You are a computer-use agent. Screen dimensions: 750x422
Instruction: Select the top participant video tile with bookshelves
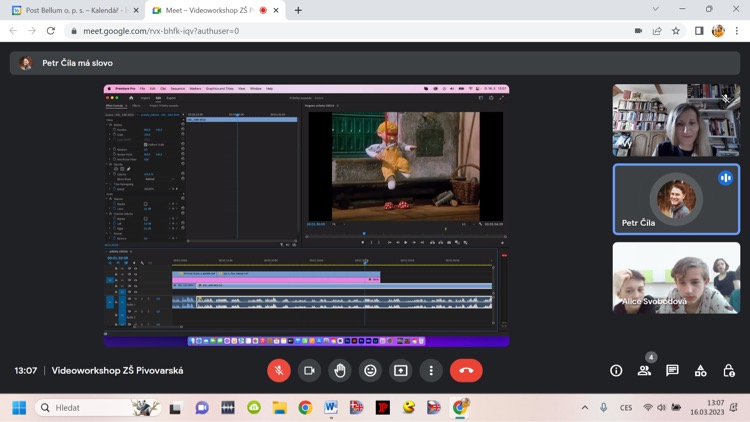(x=676, y=121)
